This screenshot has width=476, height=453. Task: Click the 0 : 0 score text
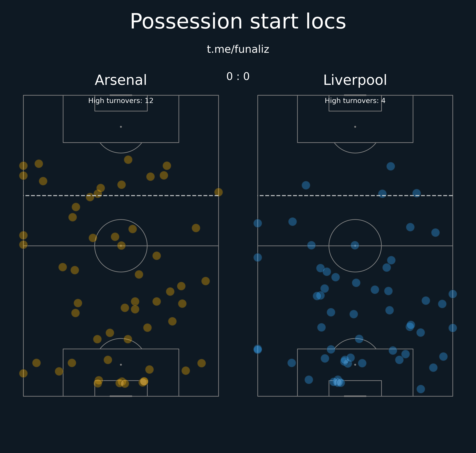pyautogui.click(x=238, y=77)
